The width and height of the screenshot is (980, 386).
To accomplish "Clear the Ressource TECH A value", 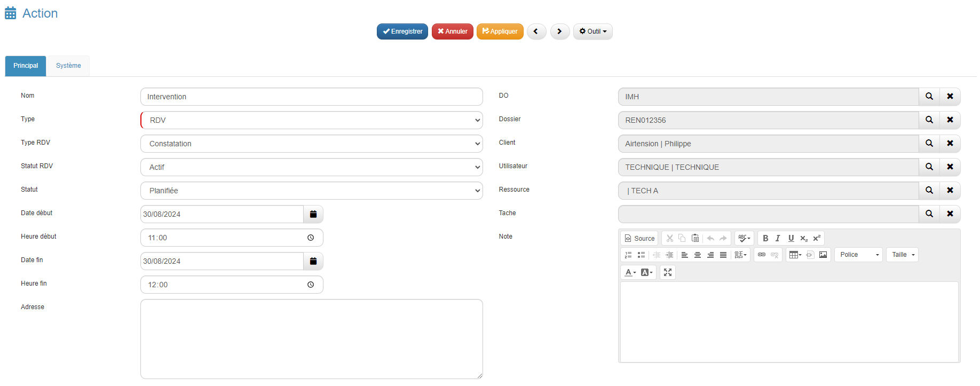I will (950, 191).
